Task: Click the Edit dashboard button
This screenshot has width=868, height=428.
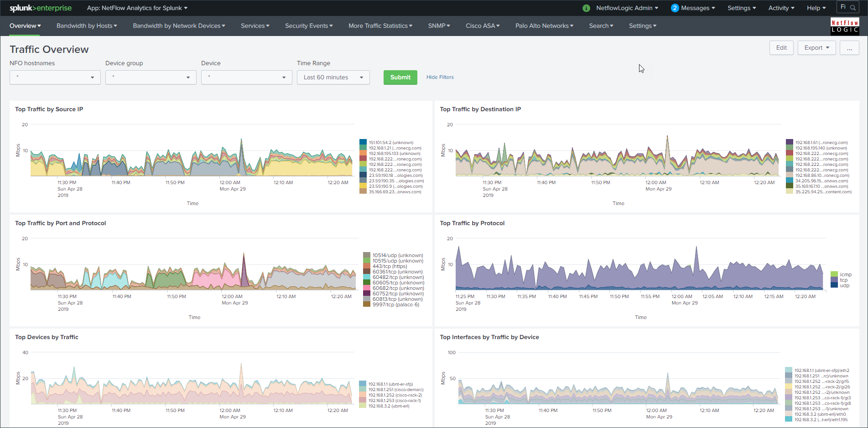Action: pos(781,48)
